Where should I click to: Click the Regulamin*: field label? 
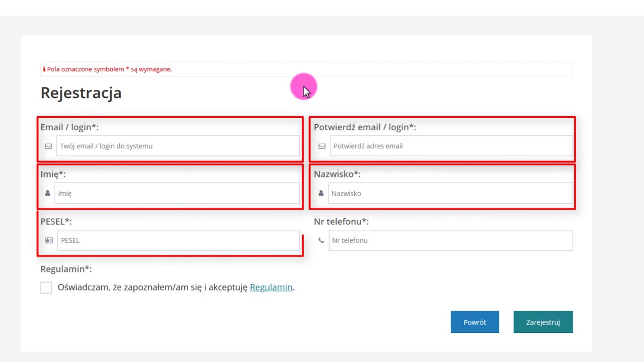click(x=66, y=269)
